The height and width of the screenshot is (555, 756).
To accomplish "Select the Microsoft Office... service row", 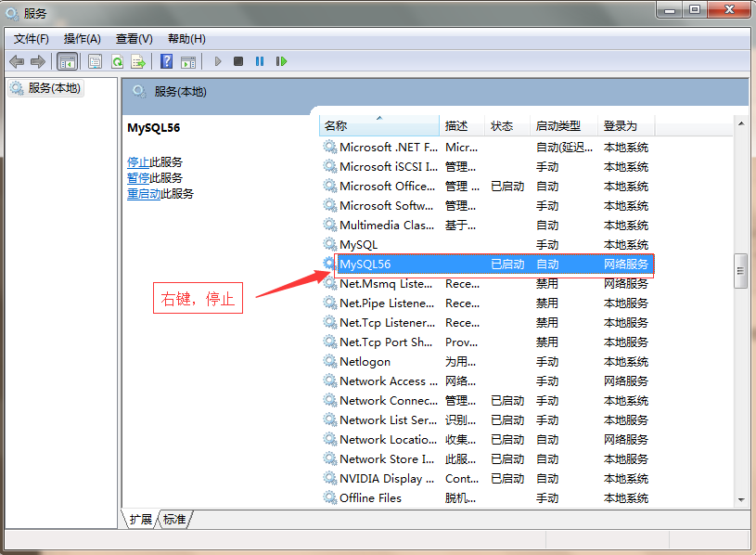I will pyautogui.click(x=486, y=187).
